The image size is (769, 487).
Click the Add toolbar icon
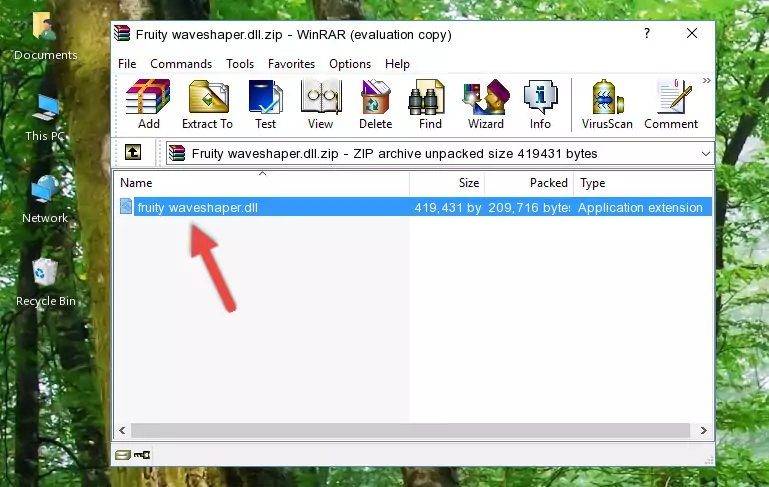tap(148, 104)
